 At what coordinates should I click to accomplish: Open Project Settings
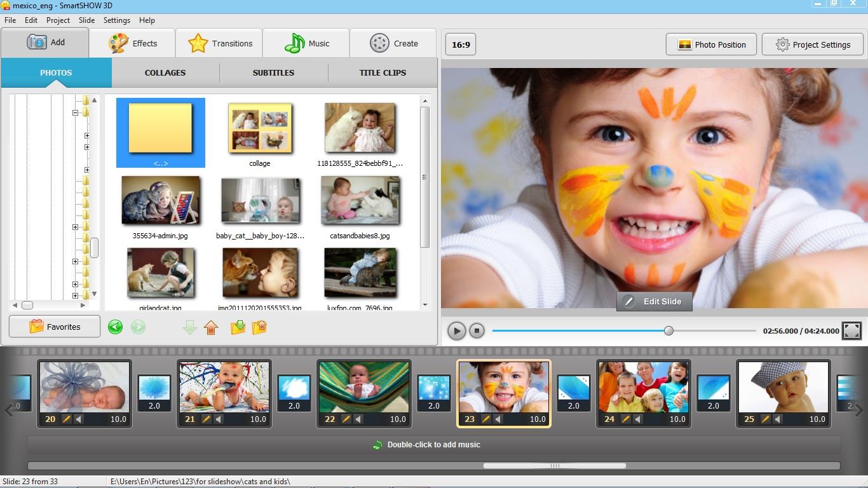point(813,44)
